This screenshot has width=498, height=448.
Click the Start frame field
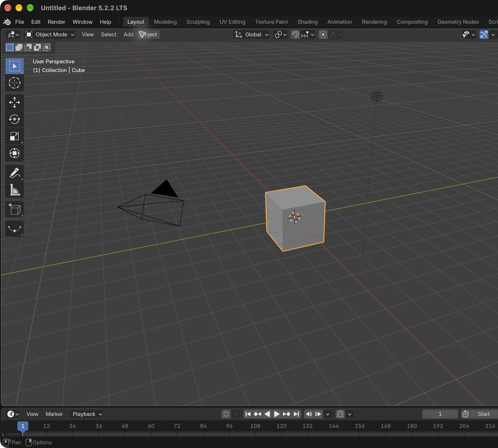tap(484, 414)
